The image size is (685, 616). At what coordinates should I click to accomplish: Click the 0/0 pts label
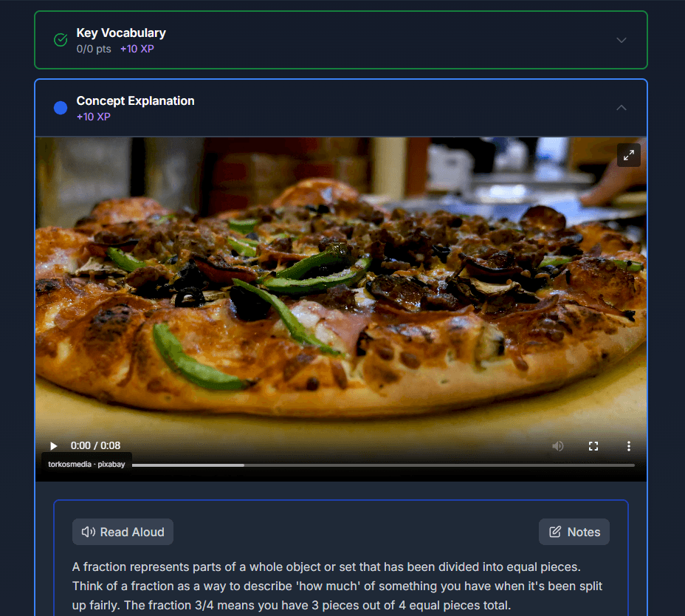[94, 49]
